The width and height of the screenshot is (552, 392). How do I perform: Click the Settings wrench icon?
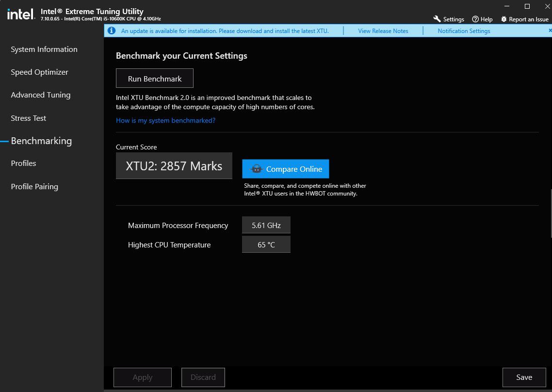click(437, 19)
